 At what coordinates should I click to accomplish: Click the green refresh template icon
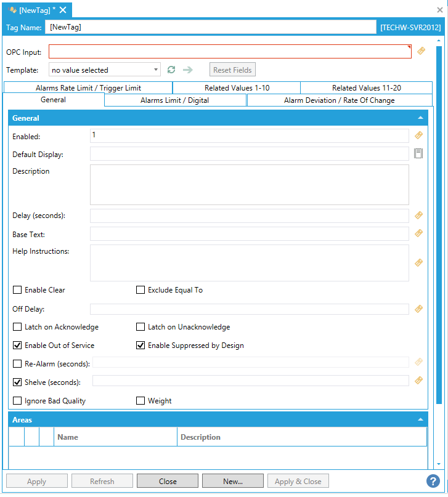[171, 70]
